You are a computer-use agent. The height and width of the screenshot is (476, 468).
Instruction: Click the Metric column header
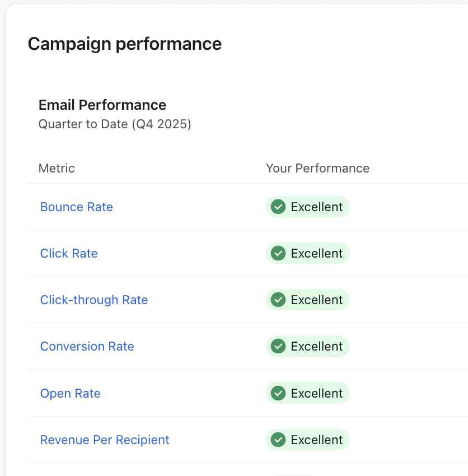pos(57,168)
